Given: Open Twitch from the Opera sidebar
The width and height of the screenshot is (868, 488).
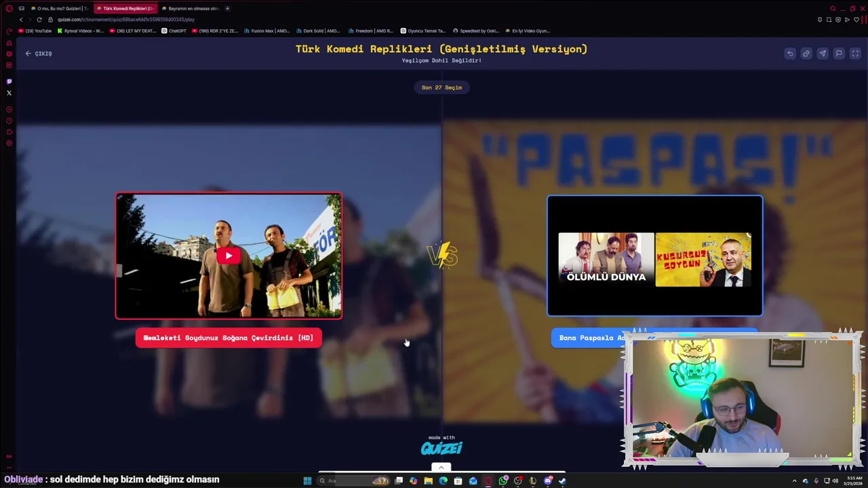Looking at the screenshot, I should pos(9,81).
